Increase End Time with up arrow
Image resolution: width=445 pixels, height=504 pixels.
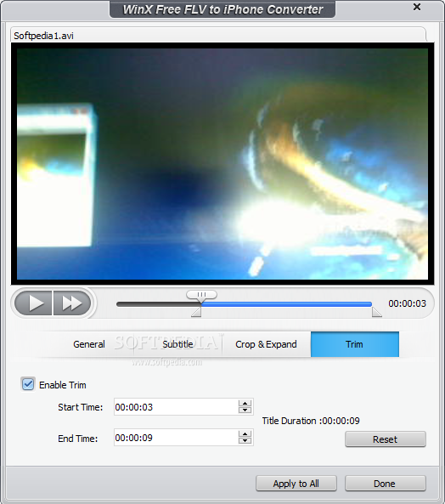[x=245, y=434]
